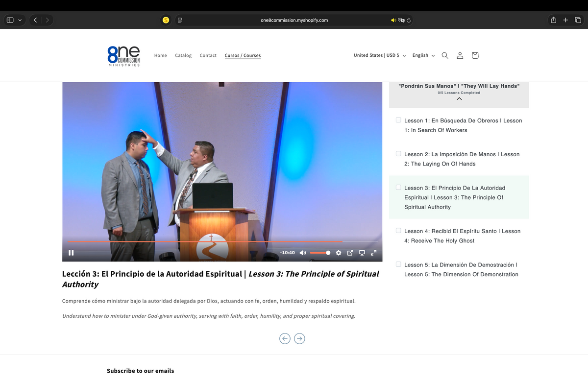Open the account login icon
588x380 pixels.
pyautogui.click(x=460, y=55)
